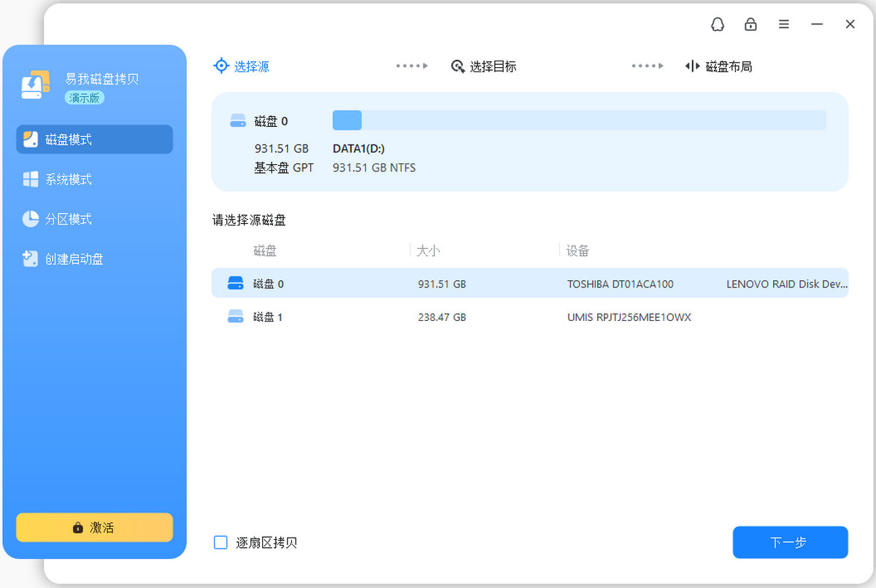Click the 磁盘布局 layout icon
The width and height of the screenshot is (876, 588).
pyautogui.click(x=692, y=66)
